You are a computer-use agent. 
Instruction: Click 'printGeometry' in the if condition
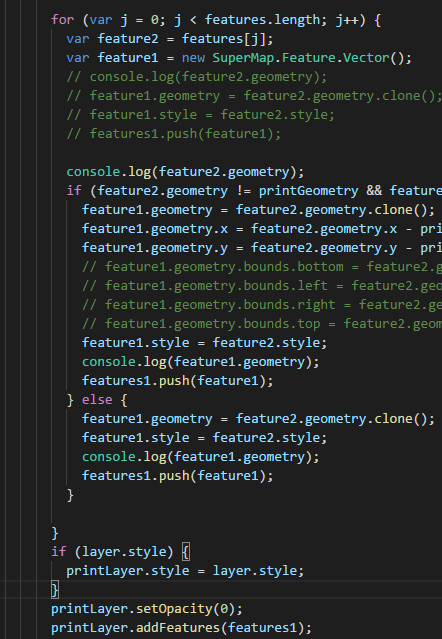click(x=308, y=191)
